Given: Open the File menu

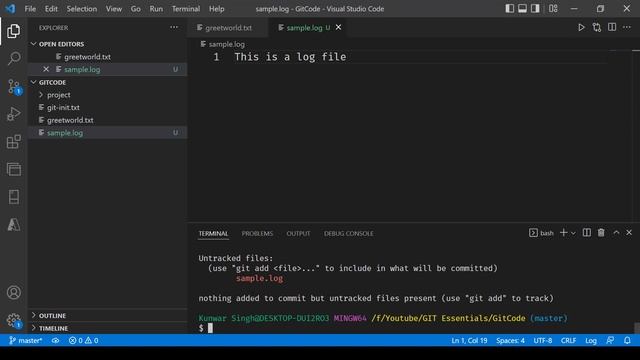Looking at the screenshot, I should coord(30,9).
